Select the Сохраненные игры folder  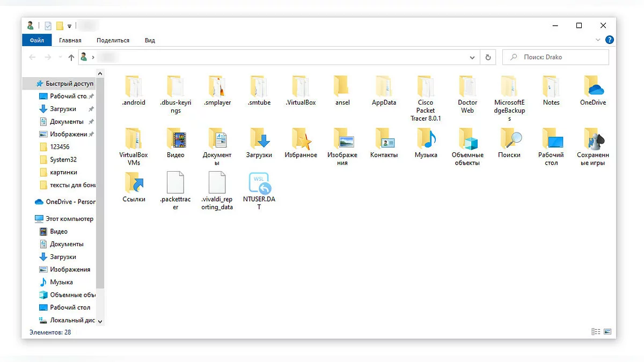(592, 138)
